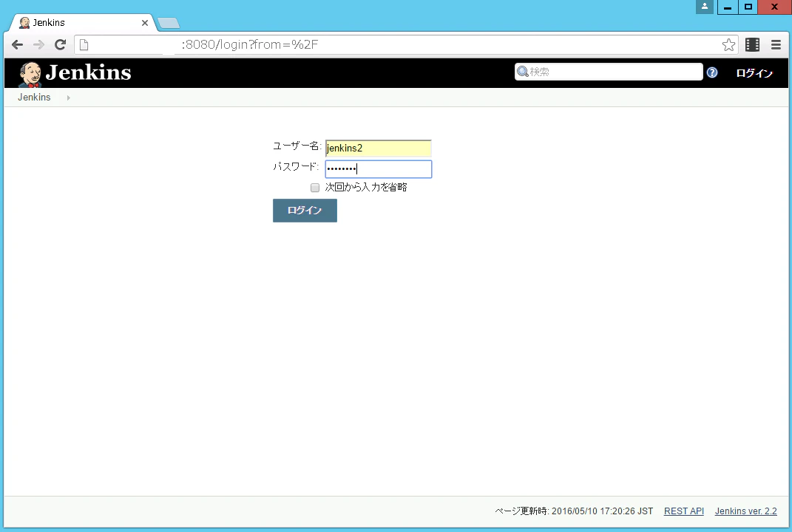
Task: Click the Jenkins butler logo
Action: tap(30, 74)
